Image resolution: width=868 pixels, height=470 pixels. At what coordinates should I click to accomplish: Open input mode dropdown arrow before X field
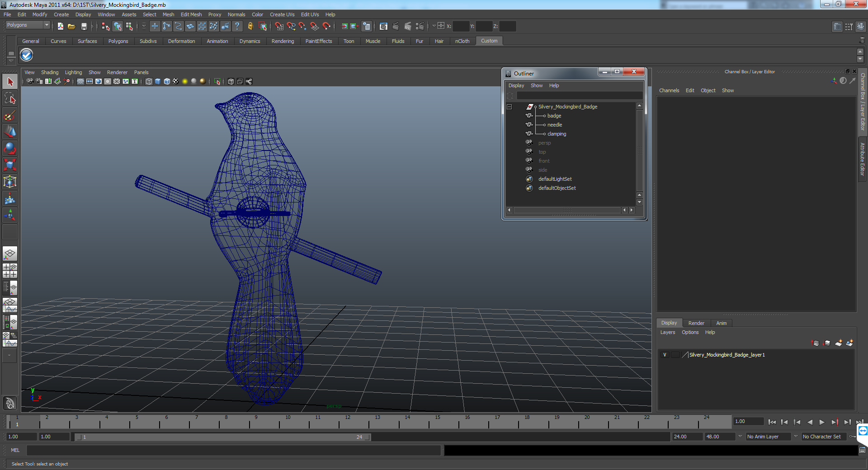(x=434, y=26)
